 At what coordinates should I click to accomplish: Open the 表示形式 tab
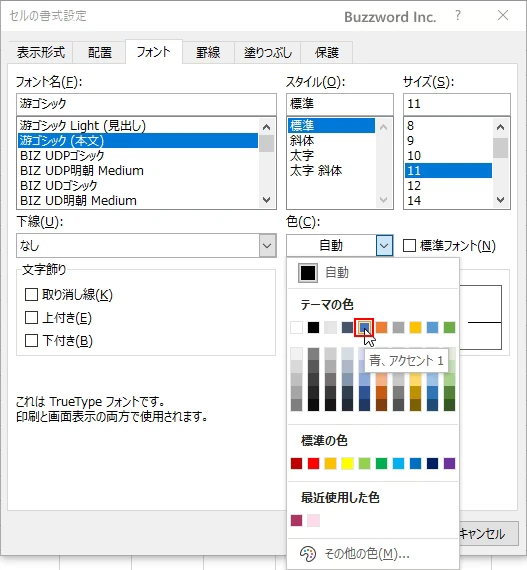pos(41,53)
